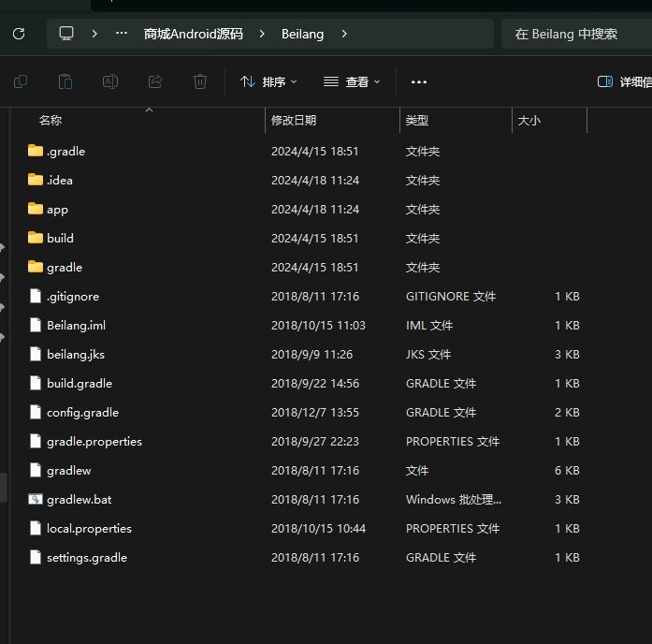The image size is (652, 644).
Task: Click the delete trash icon
Action: coord(200,81)
